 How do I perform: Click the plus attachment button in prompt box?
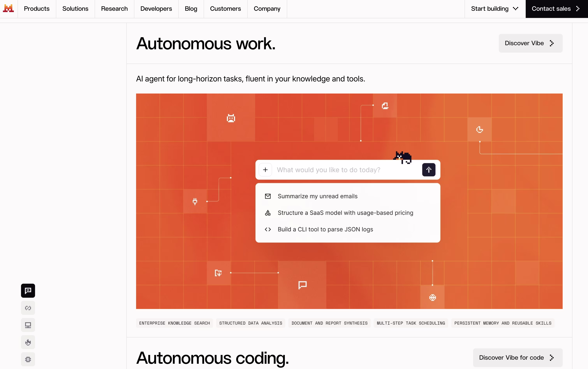pos(265,170)
